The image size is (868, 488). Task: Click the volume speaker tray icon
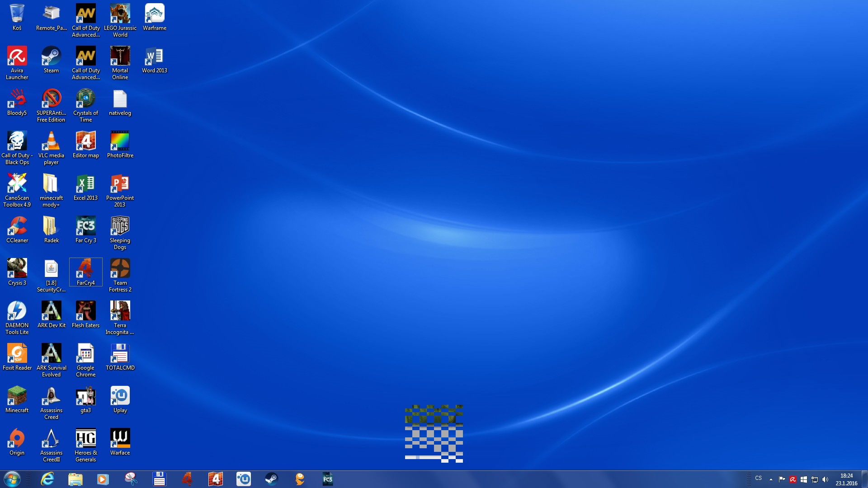825,479
